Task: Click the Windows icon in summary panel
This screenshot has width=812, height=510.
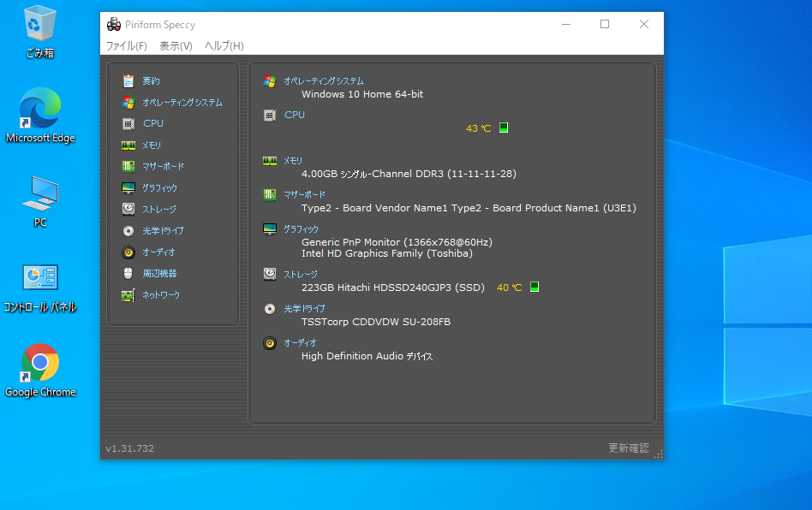Action: (270, 81)
